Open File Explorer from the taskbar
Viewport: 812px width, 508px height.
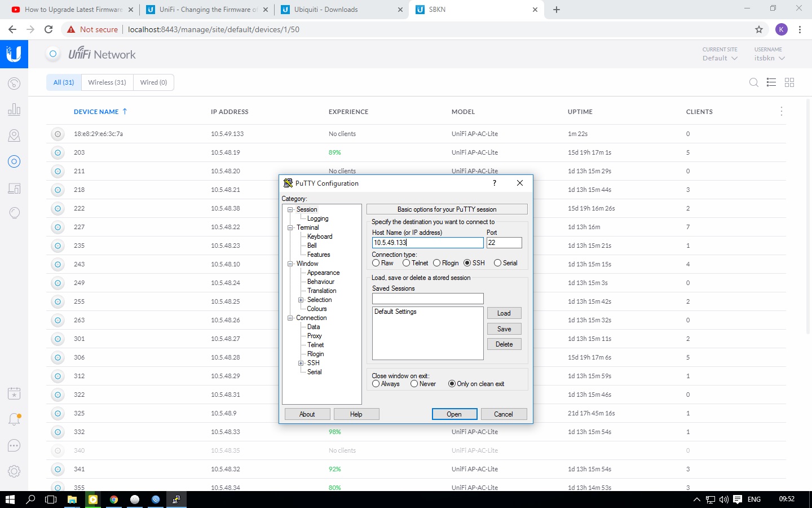[x=72, y=500]
